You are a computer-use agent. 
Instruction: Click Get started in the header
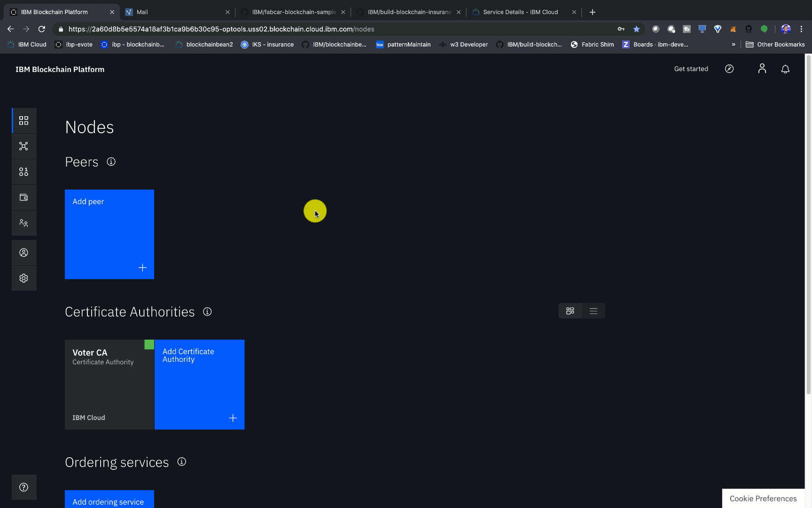[691, 69]
